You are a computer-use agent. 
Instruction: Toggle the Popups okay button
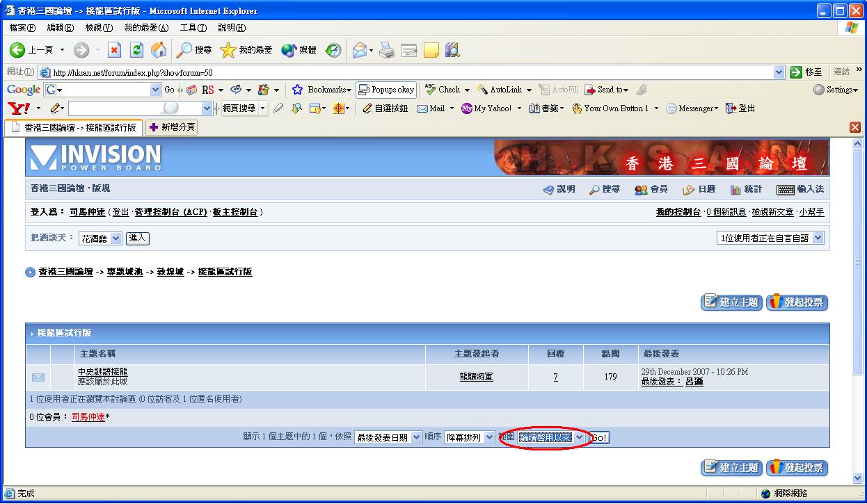(386, 90)
